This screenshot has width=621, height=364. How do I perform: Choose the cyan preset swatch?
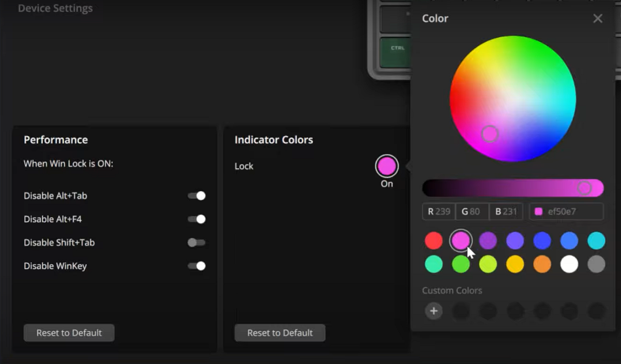tap(596, 240)
